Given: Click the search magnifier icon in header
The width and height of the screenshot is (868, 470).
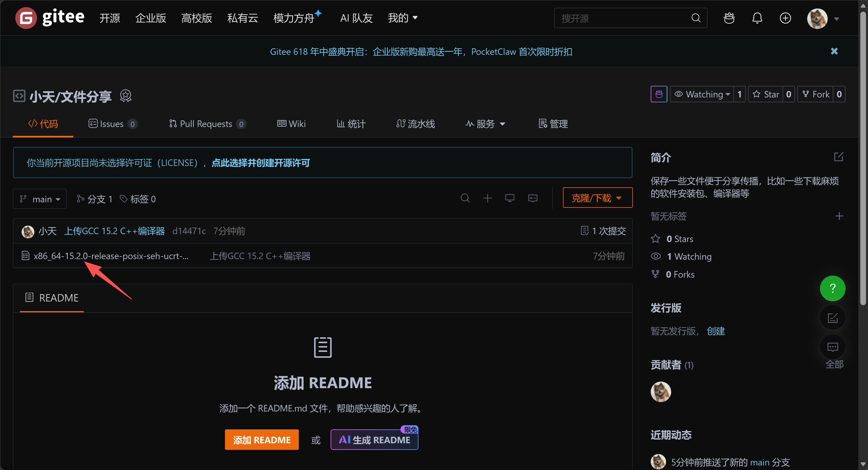Looking at the screenshot, I should click(696, 18).
